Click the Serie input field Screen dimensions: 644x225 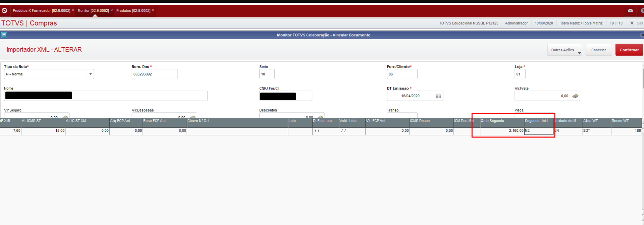coord(267,74)
